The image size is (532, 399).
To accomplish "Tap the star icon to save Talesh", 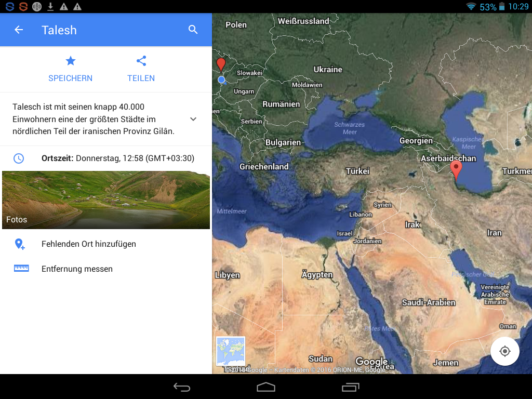I will pos(71,61).
